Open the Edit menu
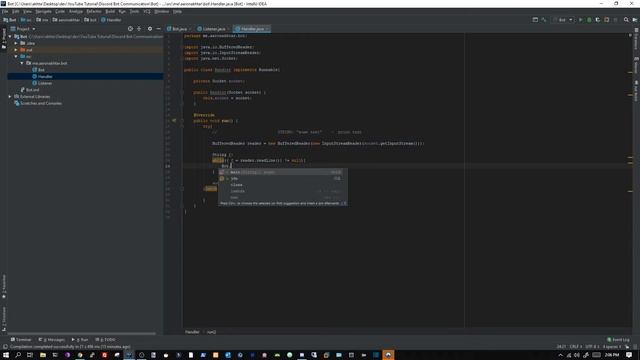The width and height of the screenshot is (640, 360). [x=16, y=11]
